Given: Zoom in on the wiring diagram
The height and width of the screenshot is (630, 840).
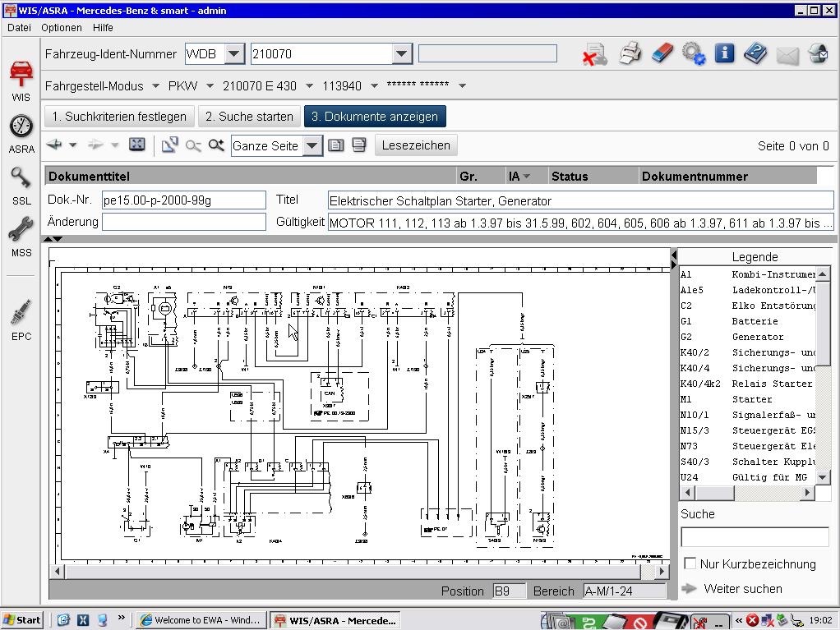Looking at the screenshot, I should 216,145.
